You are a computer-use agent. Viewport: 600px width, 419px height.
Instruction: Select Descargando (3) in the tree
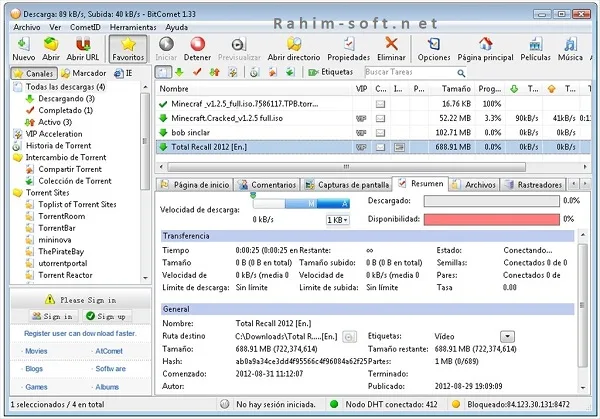[66, 99]
